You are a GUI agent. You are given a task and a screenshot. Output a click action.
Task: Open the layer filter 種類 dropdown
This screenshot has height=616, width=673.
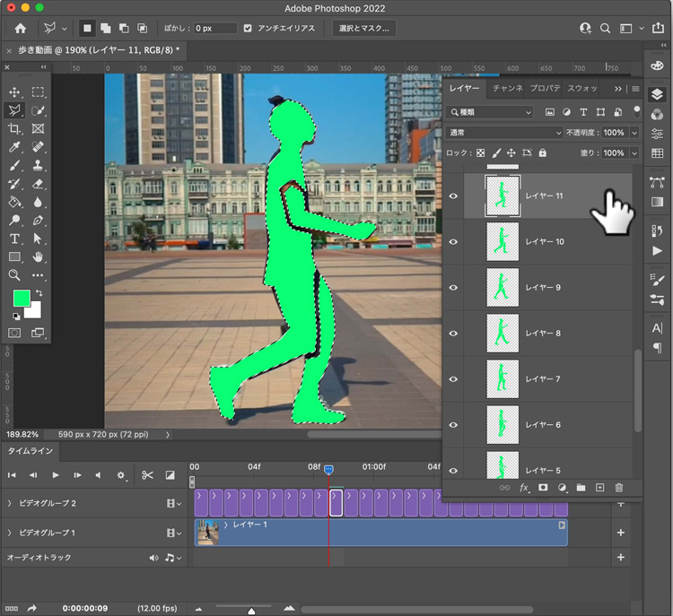(x=489, y=112)
